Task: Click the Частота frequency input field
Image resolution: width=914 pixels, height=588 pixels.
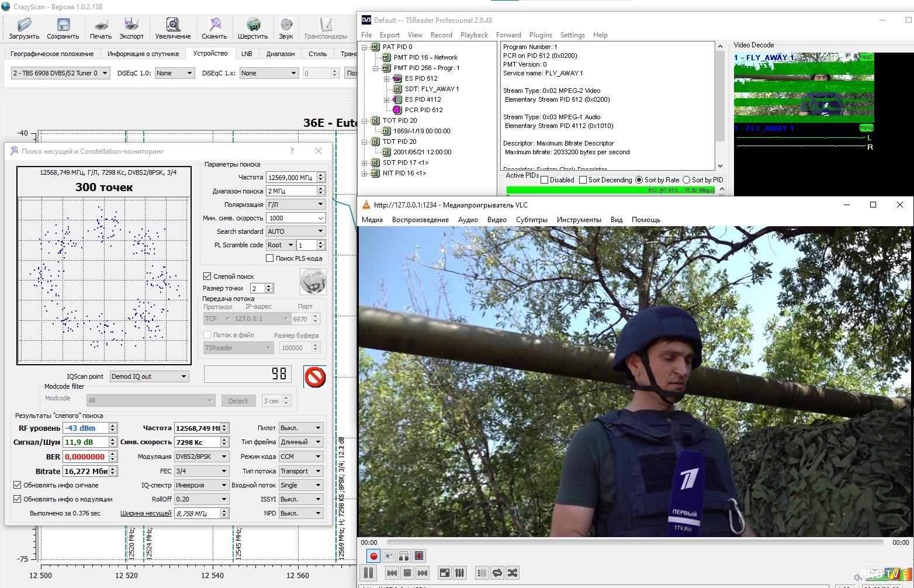Action: pyautogui.click(x=291, y=177)
